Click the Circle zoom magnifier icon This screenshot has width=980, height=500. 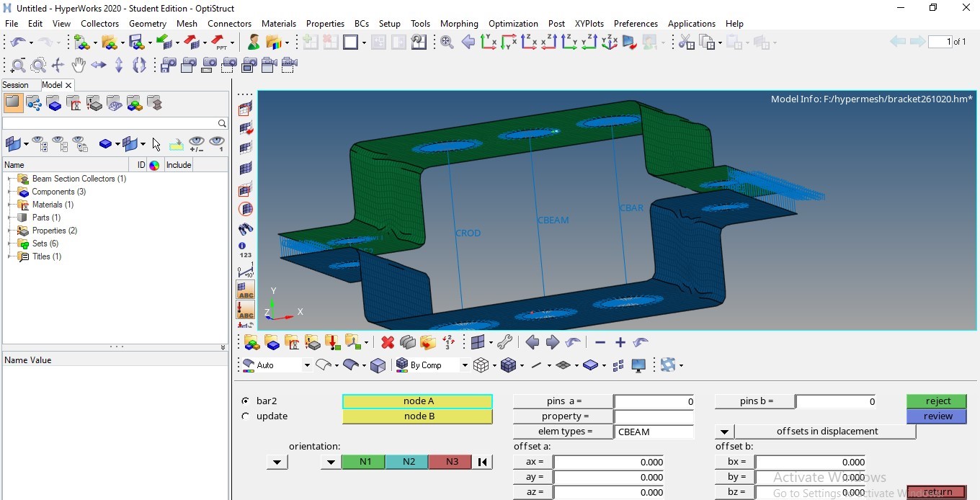click(39, 66)
